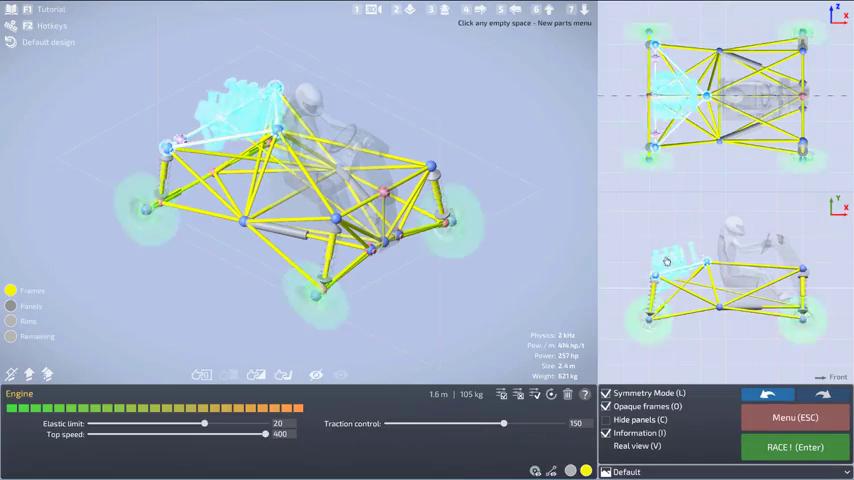This screenshot has width=854, height=480.
Task: Click the Menu (ESC) button
Action: point(795,418)
